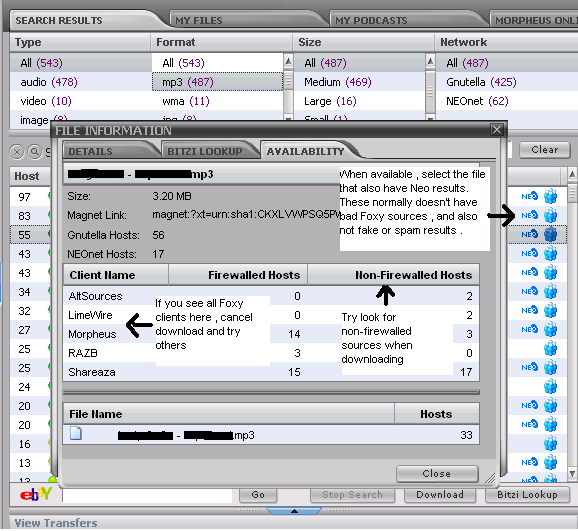Click the file document icon in File Name list
This screenshot has width=578, height=531.
click(x=76, y=434)
